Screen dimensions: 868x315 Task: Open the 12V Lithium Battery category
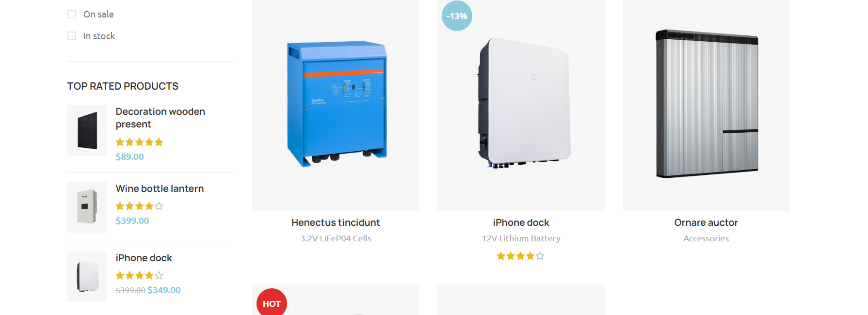coord(521,238)
